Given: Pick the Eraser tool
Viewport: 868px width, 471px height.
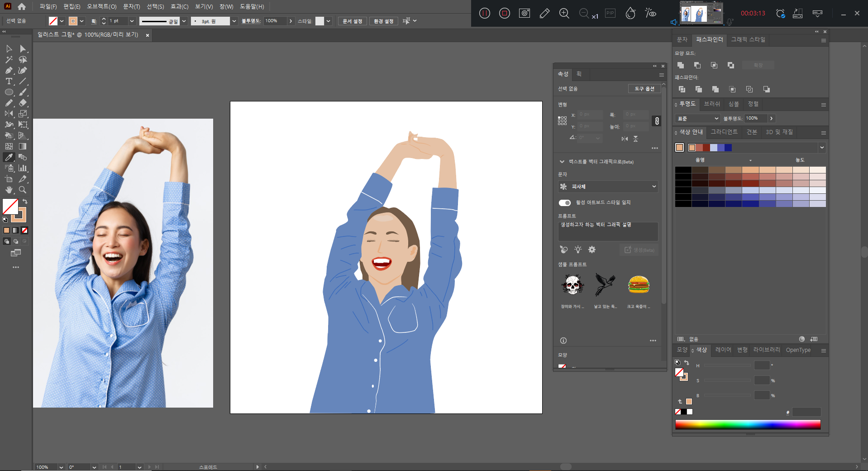Looking at the screenshot, I should coord(23,103).
